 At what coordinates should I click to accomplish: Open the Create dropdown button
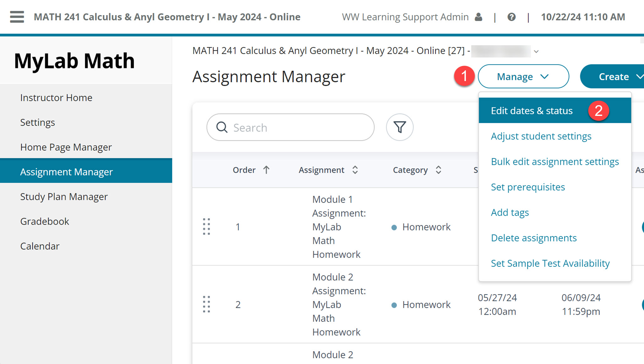[612, 76]
